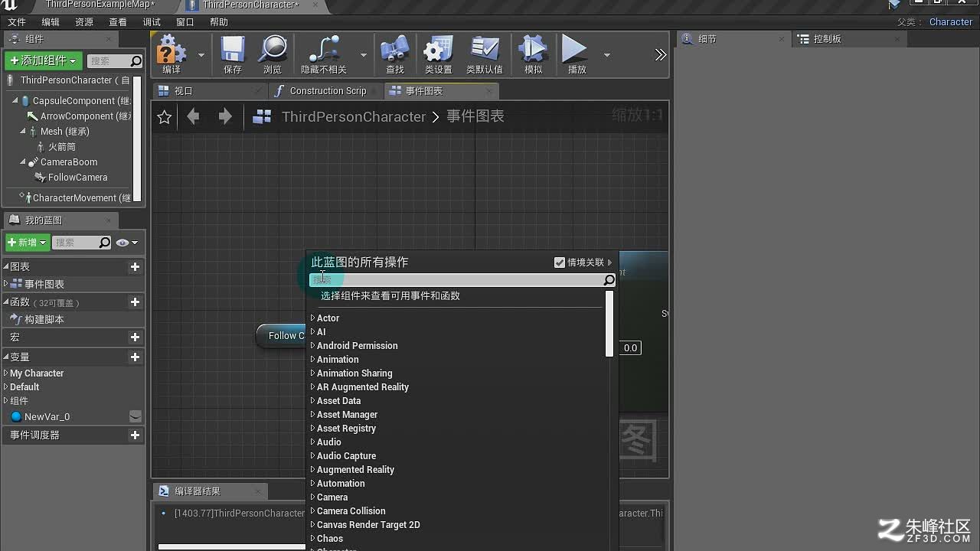Image resolution: width=980 pixels, height=551 pixels.
Task: Add new graph with plus icon
Action: (x=135, y=266)
